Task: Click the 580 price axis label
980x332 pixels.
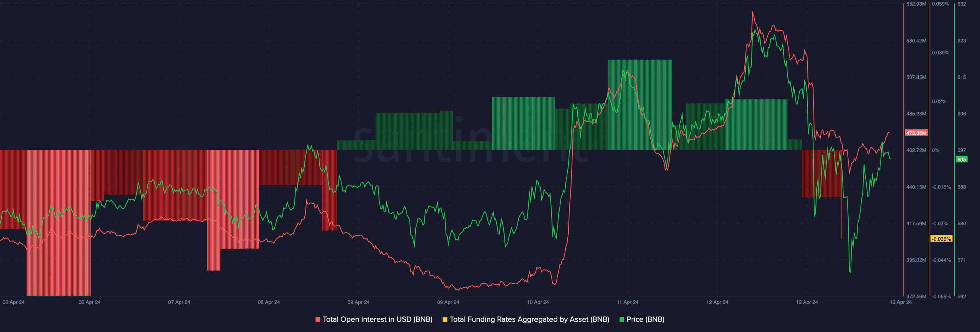Action: point(962,224)
